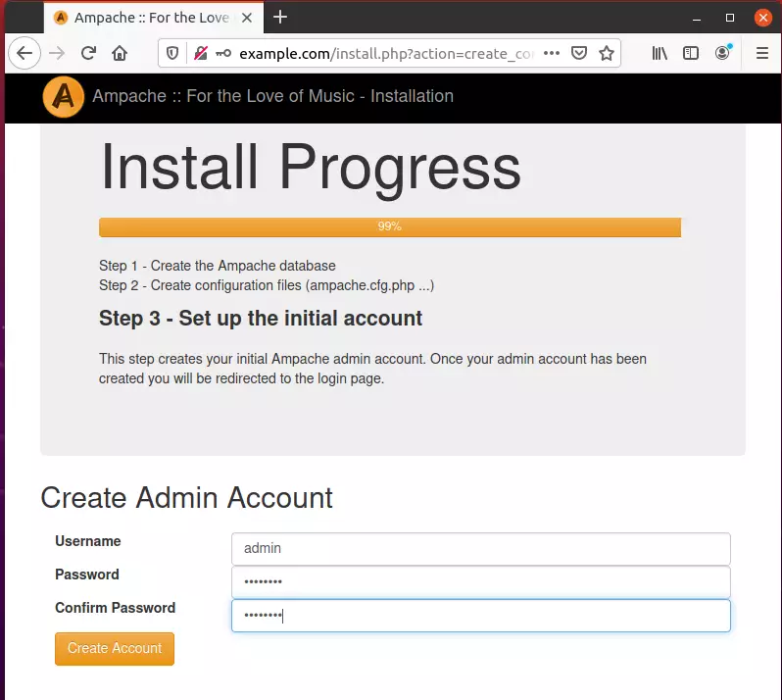Image resolution: width=782 pixels, height=700 pixels.
Task: Close the browser window
Action: pyautogui.click(x=763, y=18)
